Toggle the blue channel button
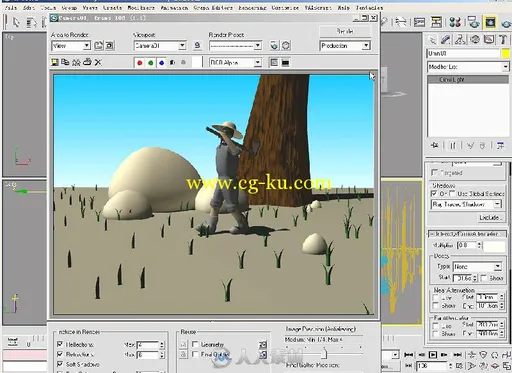This screenshot has width=512, height=373. point(162,63)
